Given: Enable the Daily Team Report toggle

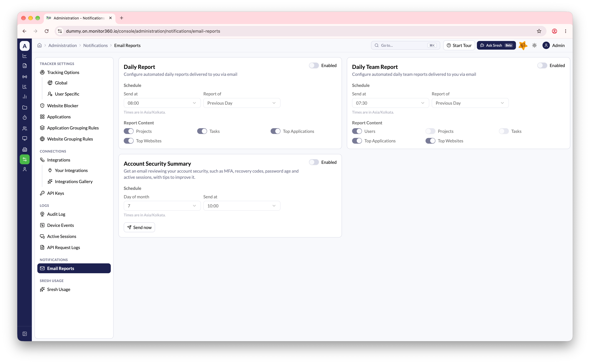Looking at the screenshot, I should 542,65.
